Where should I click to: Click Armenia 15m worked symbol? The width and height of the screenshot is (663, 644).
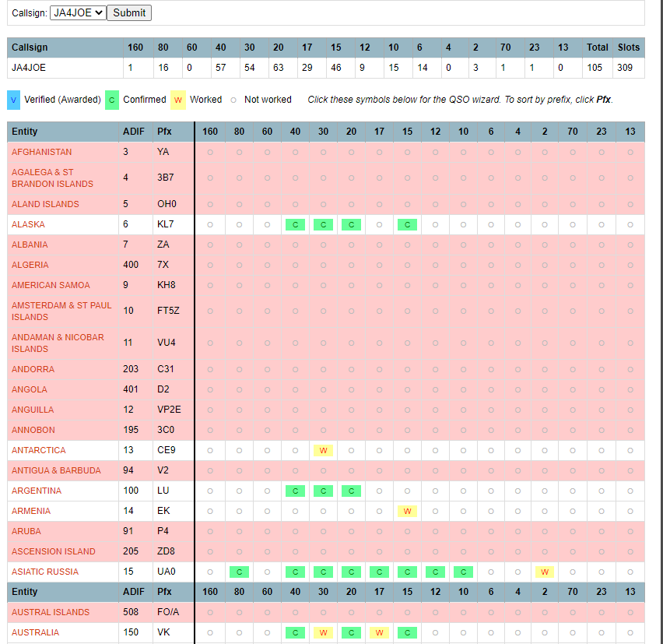407,511
